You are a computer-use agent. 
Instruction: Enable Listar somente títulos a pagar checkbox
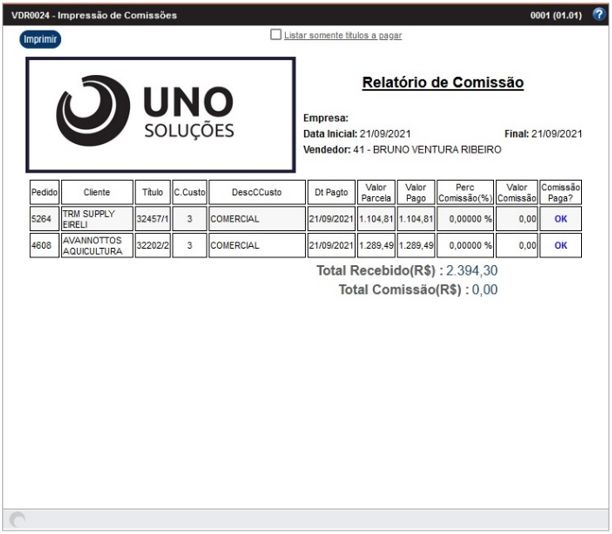[x=276, y=35]
